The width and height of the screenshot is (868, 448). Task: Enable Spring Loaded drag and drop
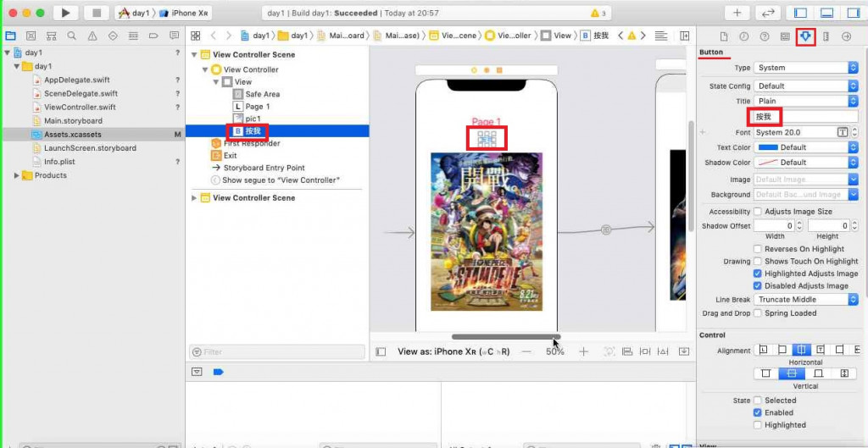(x=757, y=313)
